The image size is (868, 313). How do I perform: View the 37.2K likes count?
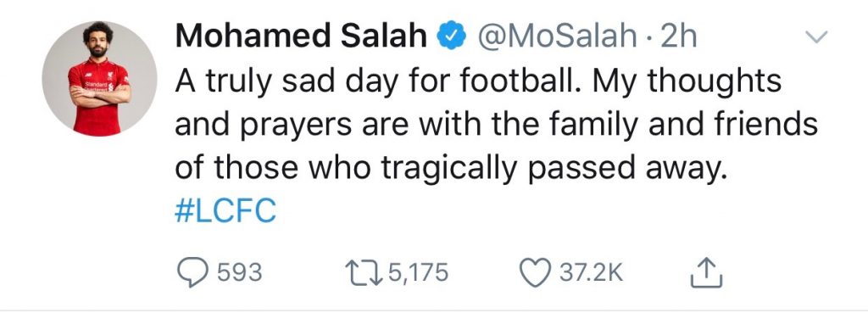591,273
